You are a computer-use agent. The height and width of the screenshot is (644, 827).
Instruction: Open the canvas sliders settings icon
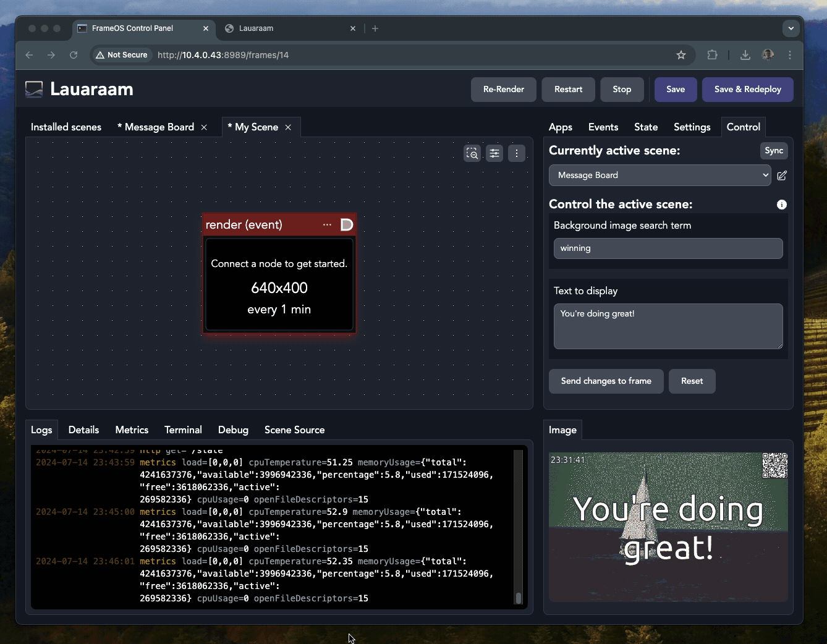point(494,153)
